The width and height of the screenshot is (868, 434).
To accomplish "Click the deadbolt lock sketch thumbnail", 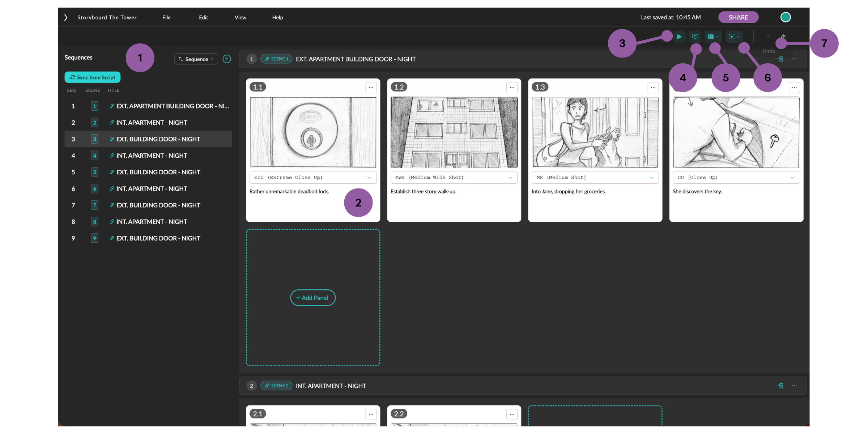I will click(313, 132).
